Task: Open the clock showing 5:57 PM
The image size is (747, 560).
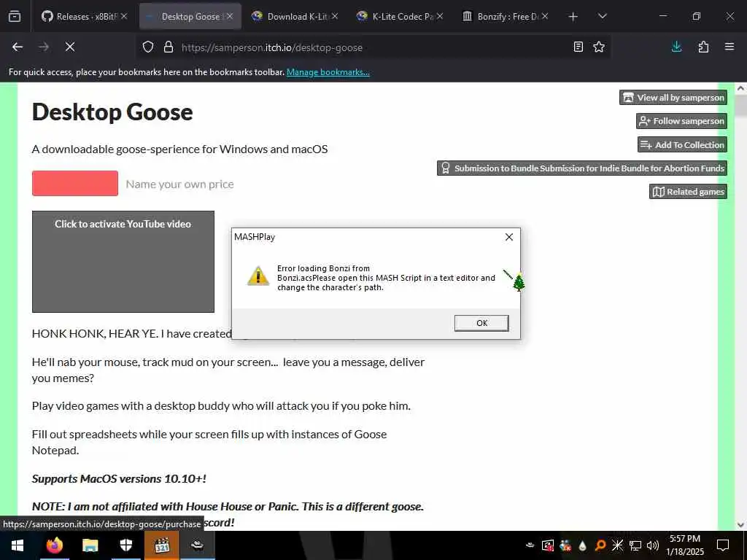Action: pos(684,545)
